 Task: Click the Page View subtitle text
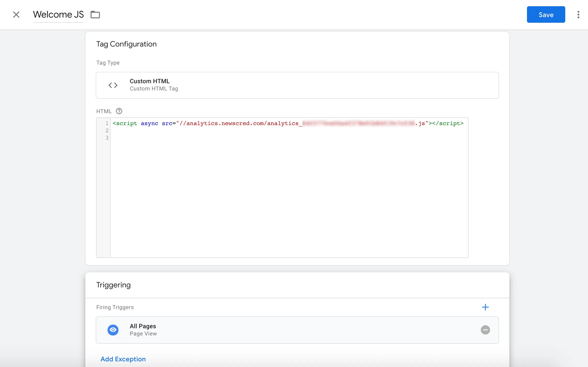click(143, 334)
